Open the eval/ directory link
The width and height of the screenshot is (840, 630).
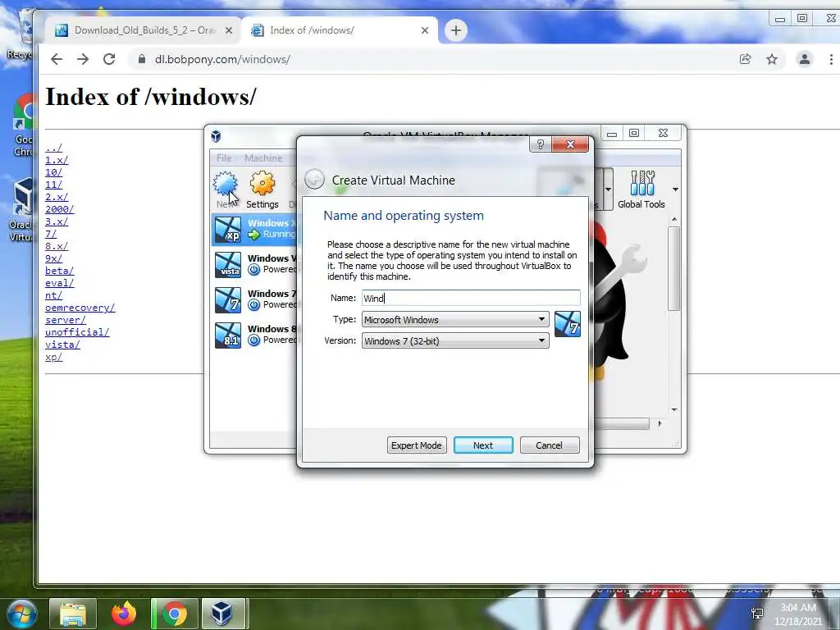59,283
